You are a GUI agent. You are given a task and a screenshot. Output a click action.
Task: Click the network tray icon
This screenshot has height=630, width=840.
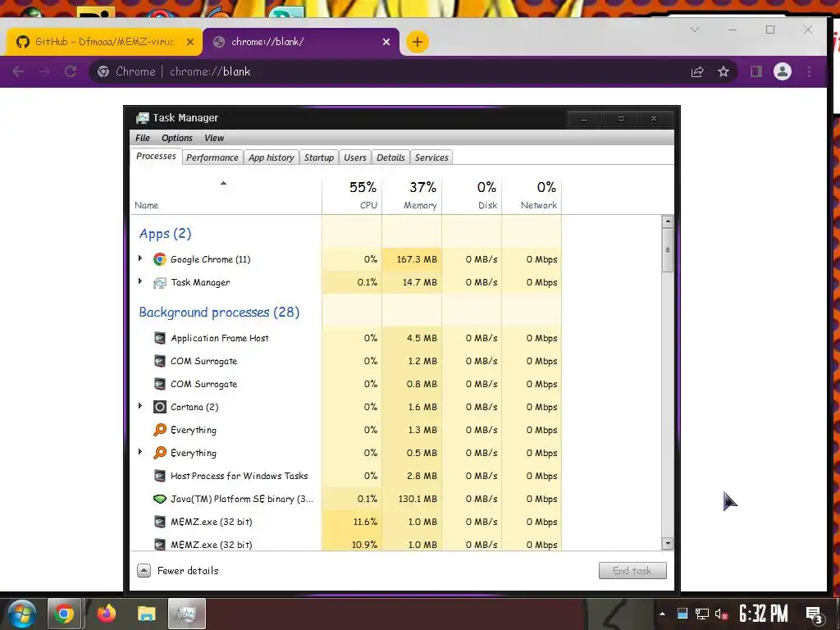click(x=702, y=614)
